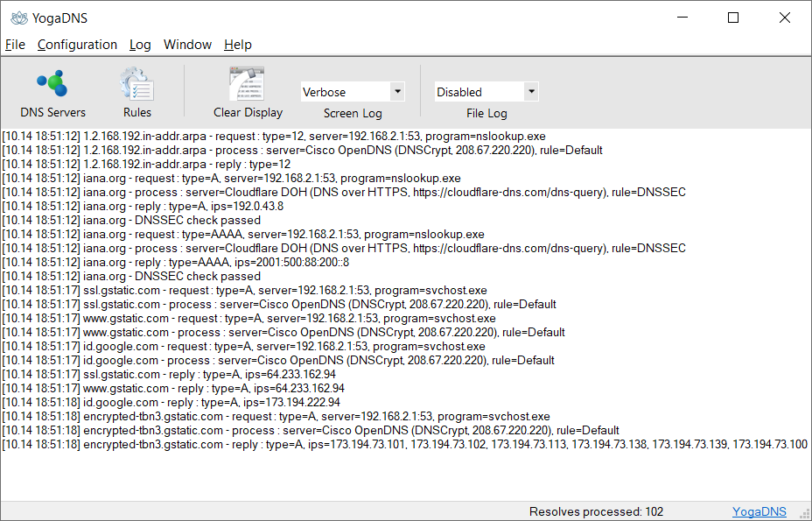This screenshot has height=521, width=812.
Task: Click the YogaDNS lotus title bar icon
Action: (x=19, y=18)
